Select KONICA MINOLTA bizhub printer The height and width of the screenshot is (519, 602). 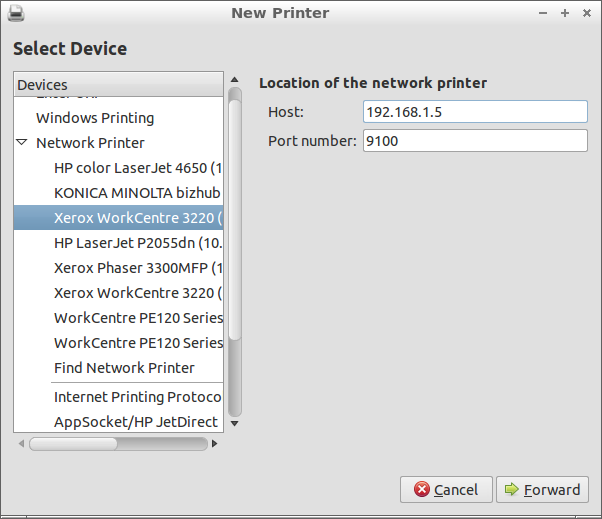(137, 192)
